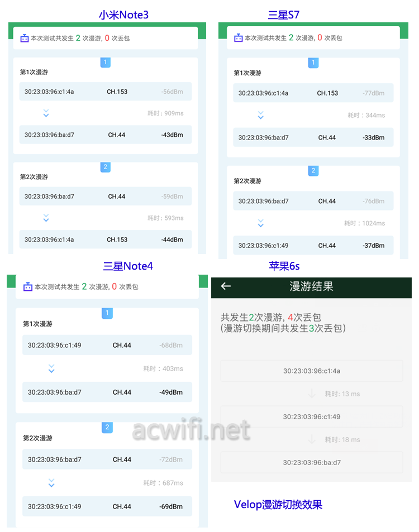This screenshot has width=419, height=532.
Task: Click badge 2 in 三星S7 panel
Action: point(313,171)
